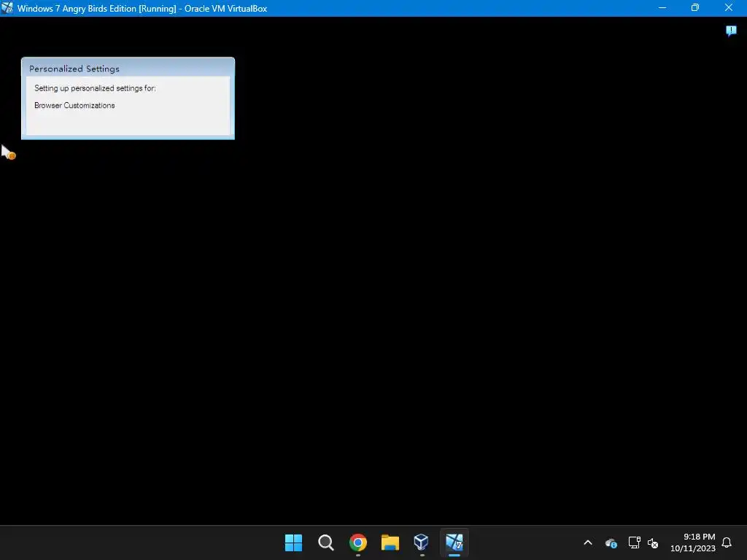Launch Google Chrome from taskbar

357,542
